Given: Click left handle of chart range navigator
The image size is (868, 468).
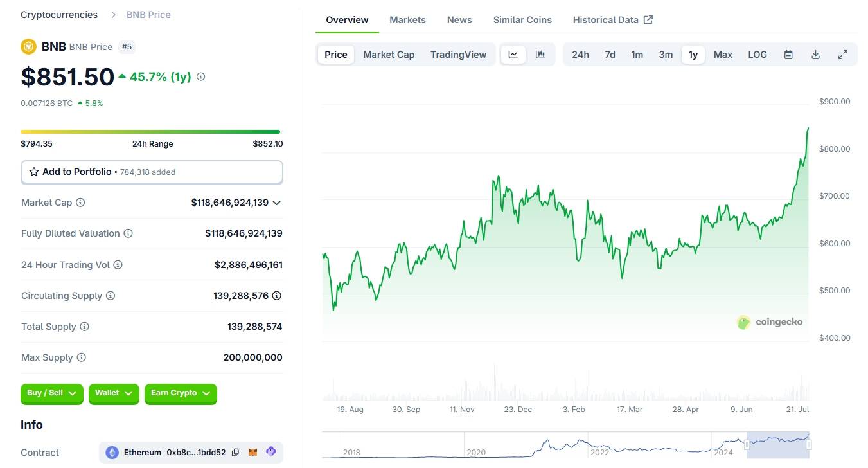Looking at the screenshot, I should (747, 444).
